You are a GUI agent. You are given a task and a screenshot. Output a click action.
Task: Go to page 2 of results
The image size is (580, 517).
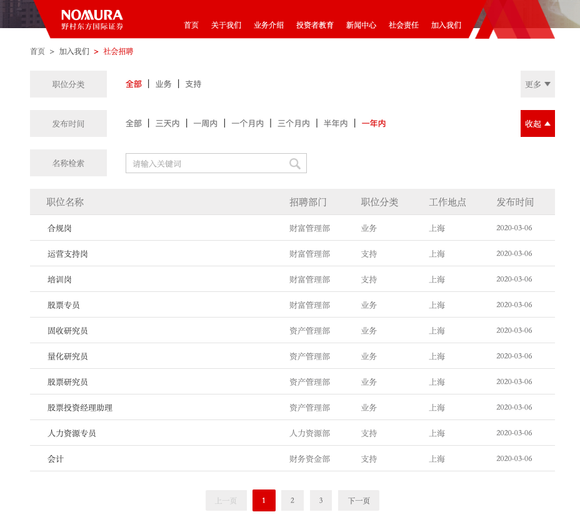292,500
